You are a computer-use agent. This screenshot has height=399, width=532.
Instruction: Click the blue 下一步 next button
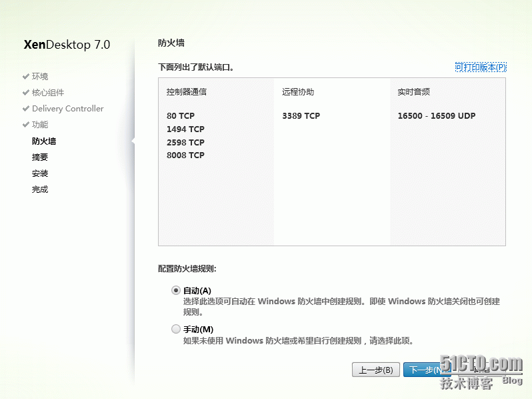[427, 370]
